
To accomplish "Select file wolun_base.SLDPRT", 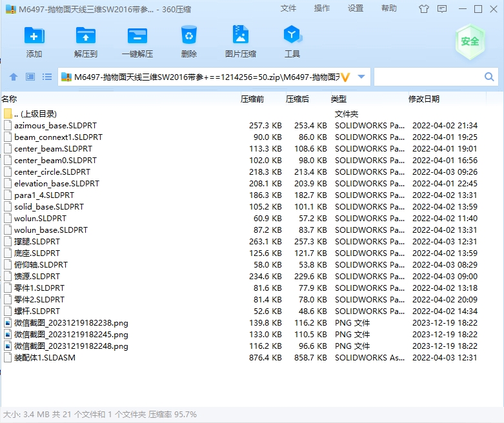I will [51, 230].
